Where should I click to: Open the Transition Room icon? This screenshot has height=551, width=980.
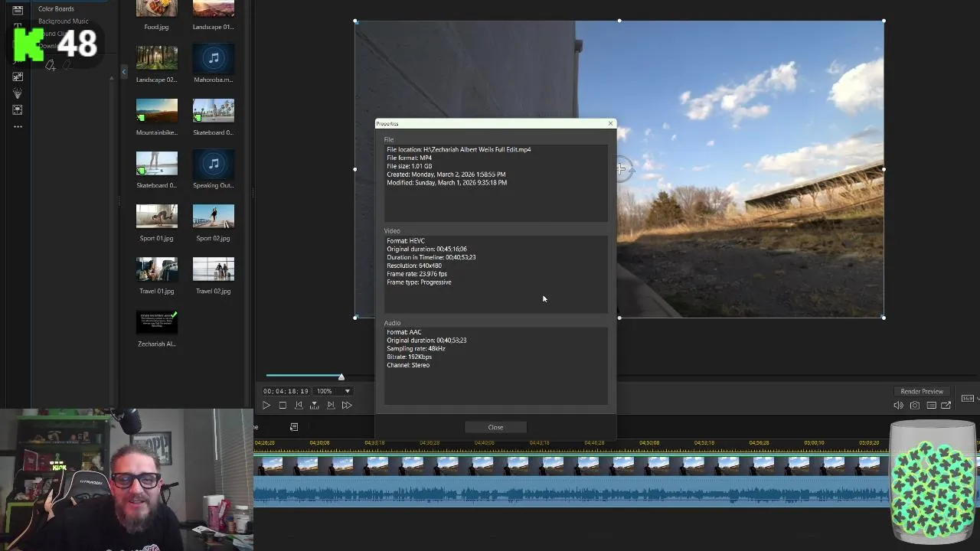[x=18, y=77]
